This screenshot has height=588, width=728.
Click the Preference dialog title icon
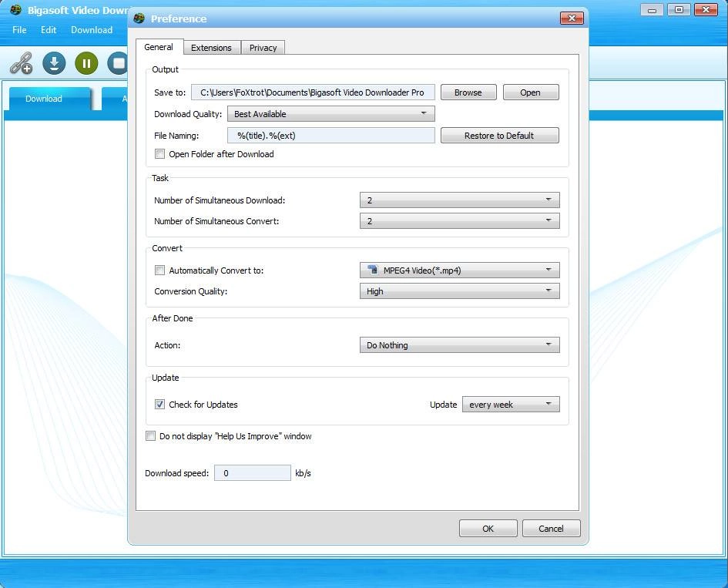click(x=139, y=18)
